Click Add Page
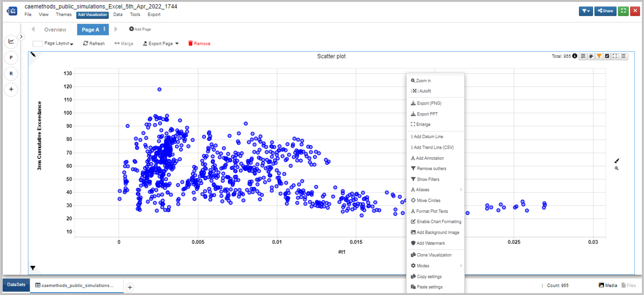 140,29
